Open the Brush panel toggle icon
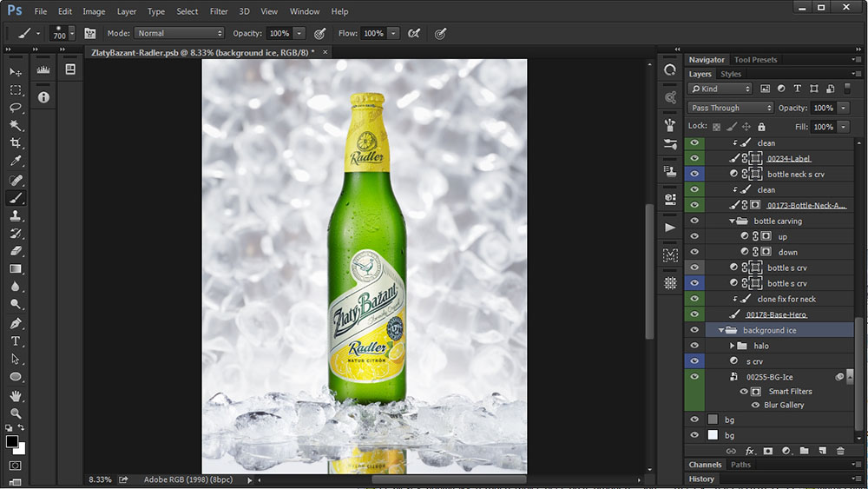The width and height of the screenshot is (868, 489). 89,34
